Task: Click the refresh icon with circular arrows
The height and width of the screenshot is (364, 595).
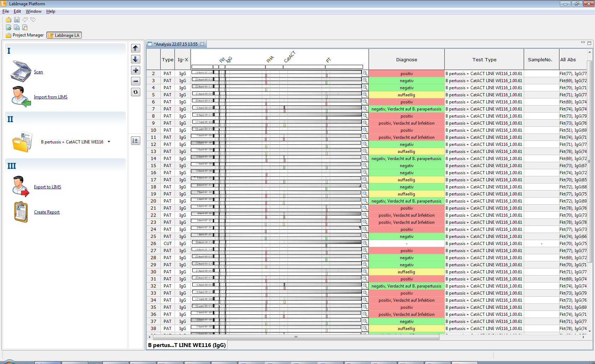Action: coord(136,92)
